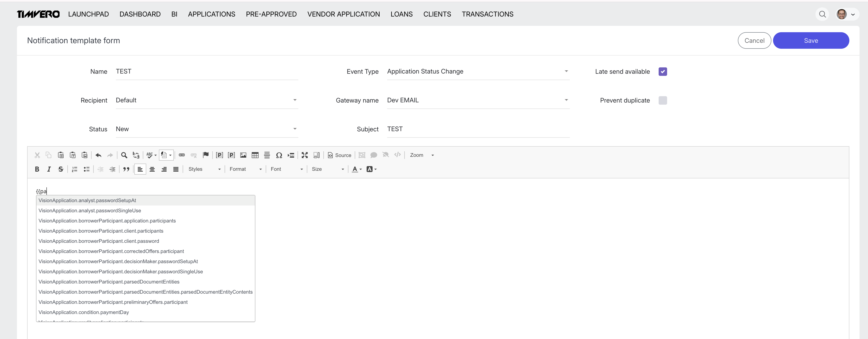The image size is (868, 339).
Task: Go to the LOANS menu
Action: pos(401,14)
